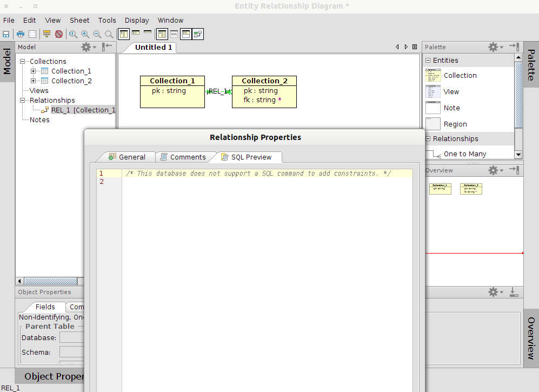The image size is (539, 392).
Task: Select the Untitled 1 sheet tab
Action: click(x=154, y=48)
